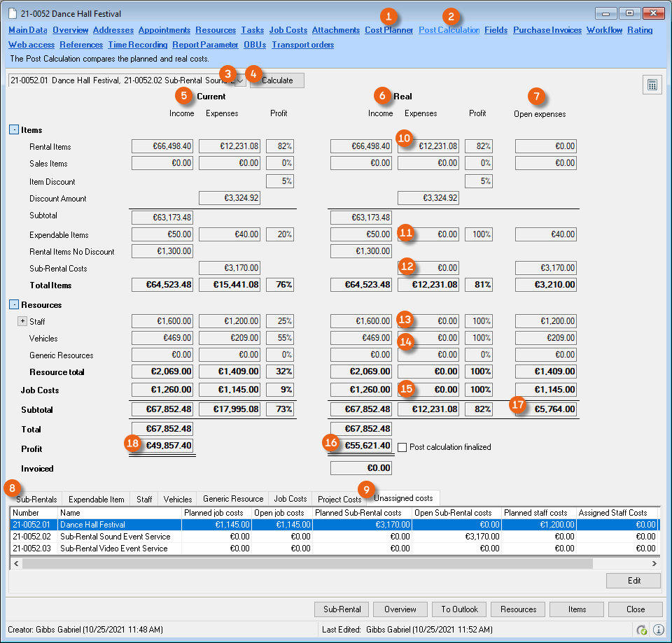Select the Sub-Rentals tab
This screenshot has width=672, height=643.
click(36, 499)
